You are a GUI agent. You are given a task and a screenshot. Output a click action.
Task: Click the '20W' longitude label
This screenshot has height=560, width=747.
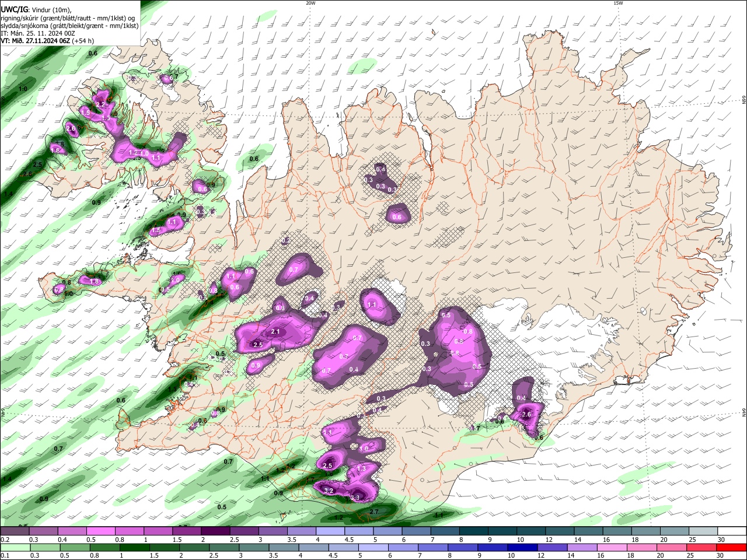(x=310, y=3)
